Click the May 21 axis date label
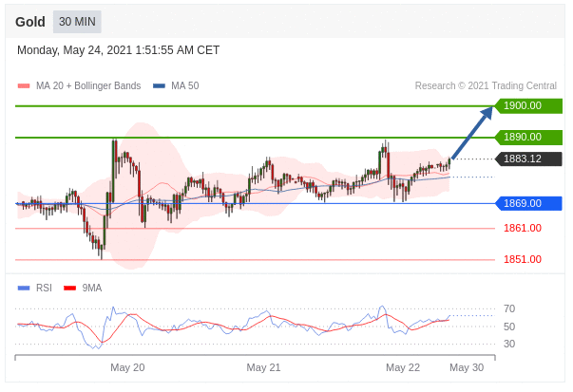Screen dimensions: 573x392 (x=263, y=367)
